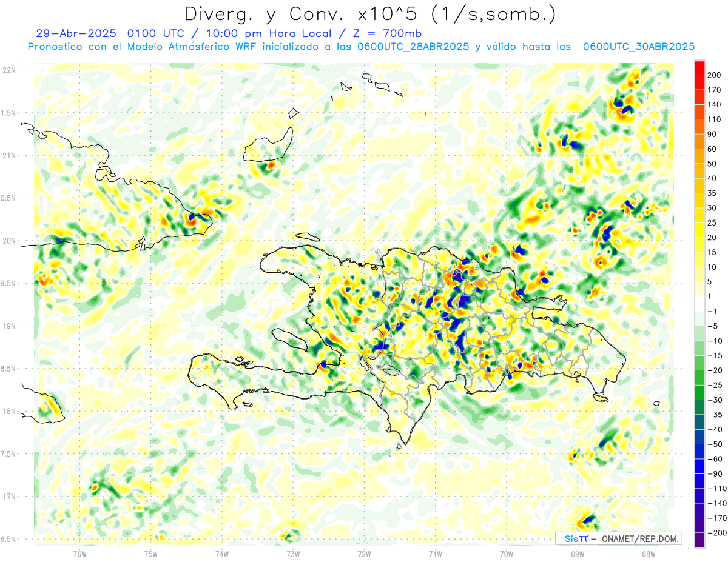Screen dimensions: 728x562
Task: Click the '75W' longitude label
Action: (151, 553)
